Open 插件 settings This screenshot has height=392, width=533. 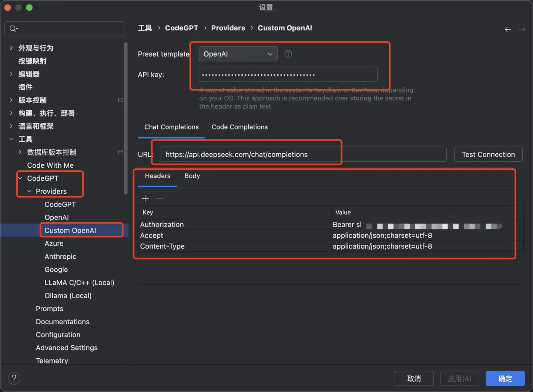26,87
